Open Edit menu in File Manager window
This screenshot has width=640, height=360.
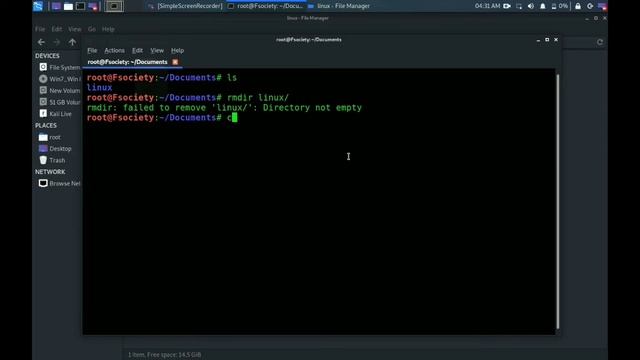point(57,29)
